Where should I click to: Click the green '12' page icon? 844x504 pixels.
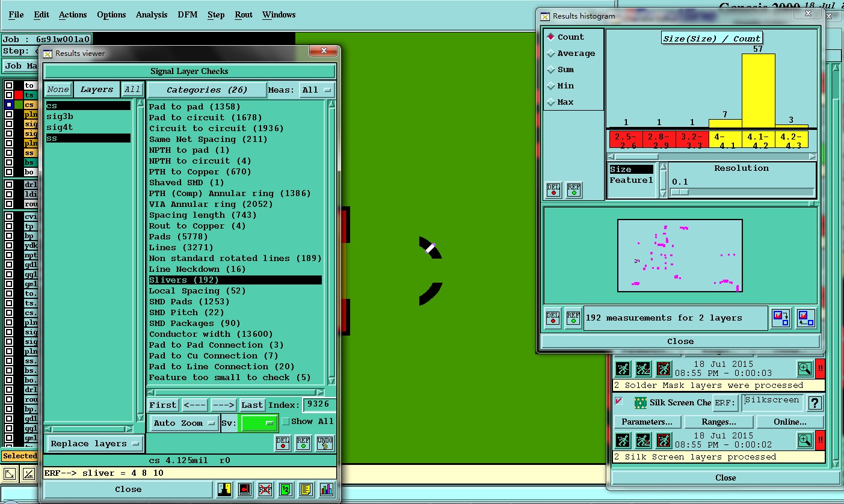pos(286,490)
